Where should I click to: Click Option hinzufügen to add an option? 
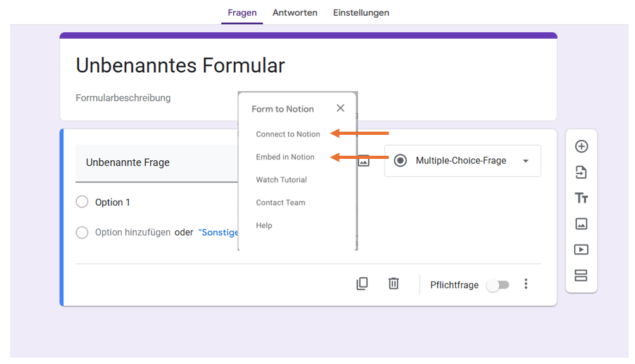[x=132, y=232]
